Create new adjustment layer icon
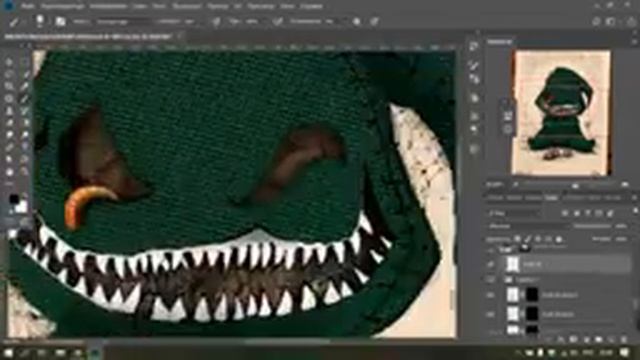This screenshot has width=640, height=360. tap(586, 340)
